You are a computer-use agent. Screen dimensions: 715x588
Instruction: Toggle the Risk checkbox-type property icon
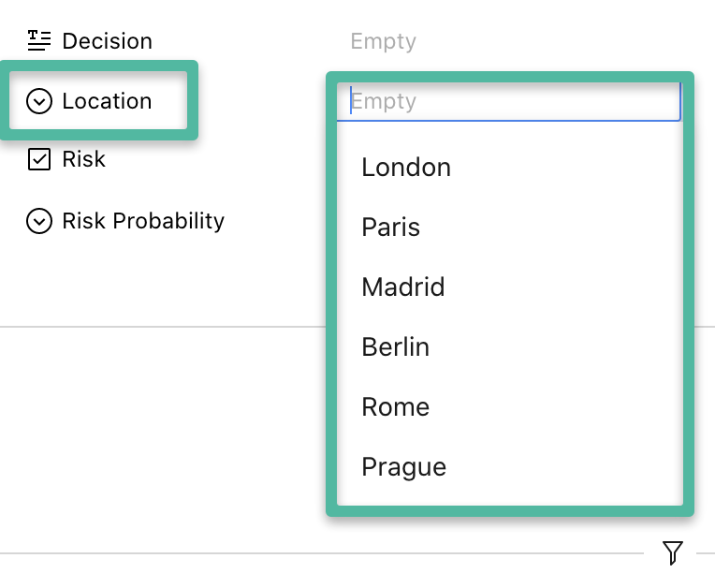pyautogui.click(x=38, y=159)
